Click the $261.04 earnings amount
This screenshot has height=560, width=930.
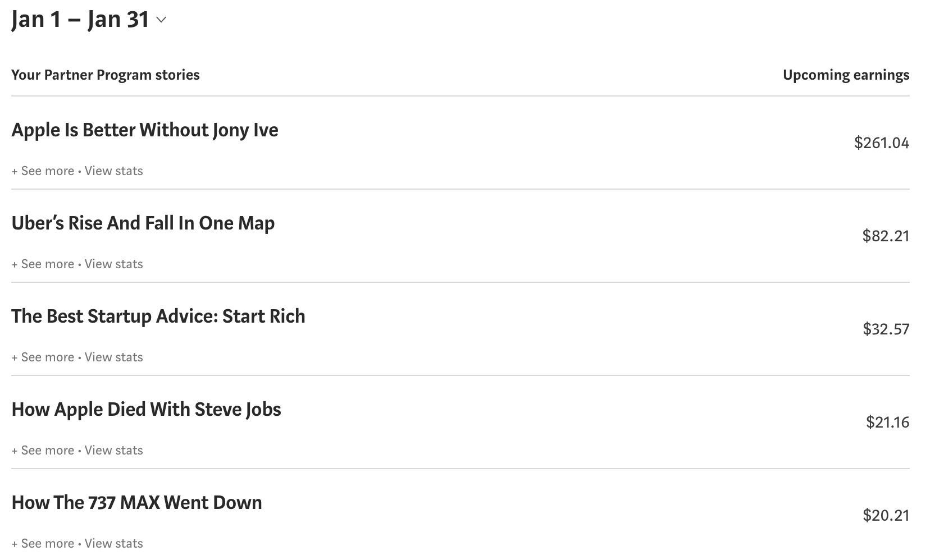coord(882,143)
